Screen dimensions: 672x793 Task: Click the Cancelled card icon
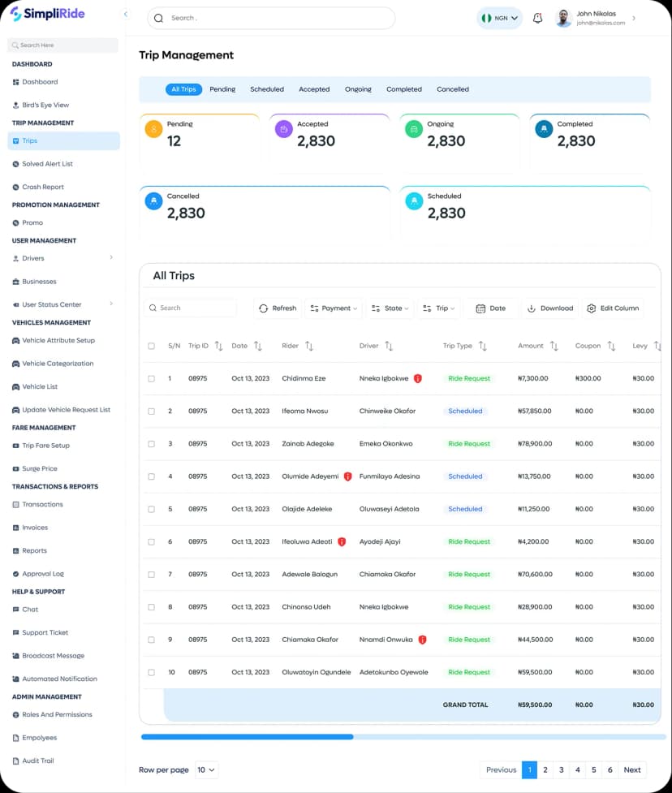click(153, 200)
